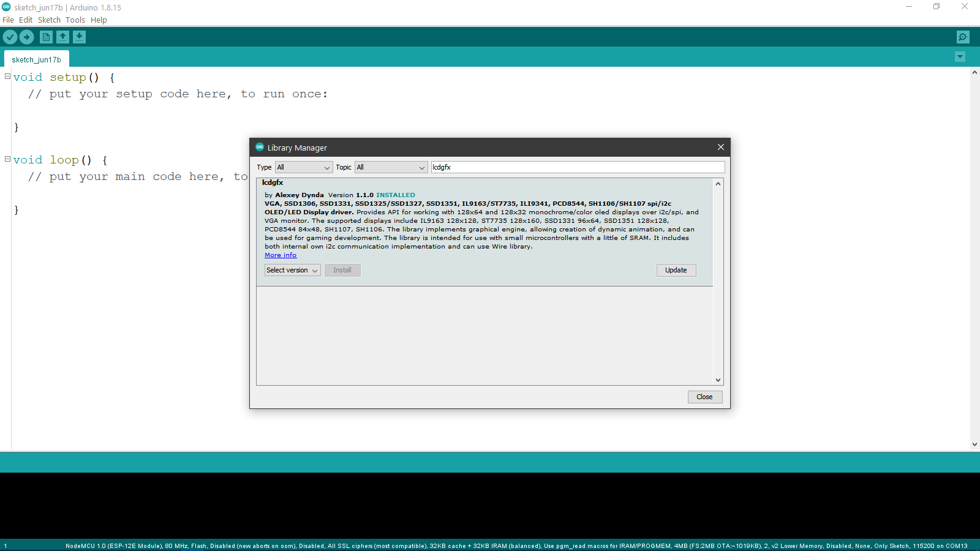Open the Topic filter dropdown
980x551 pixels.
391,167
